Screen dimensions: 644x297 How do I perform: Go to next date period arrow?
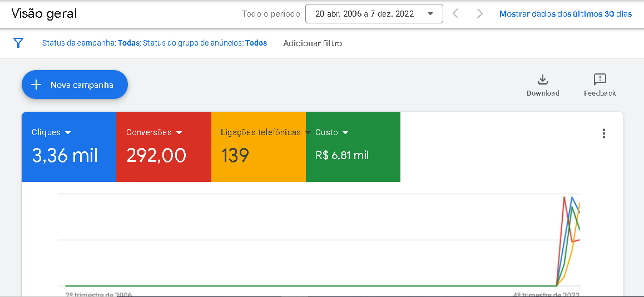tap(479, 13)
